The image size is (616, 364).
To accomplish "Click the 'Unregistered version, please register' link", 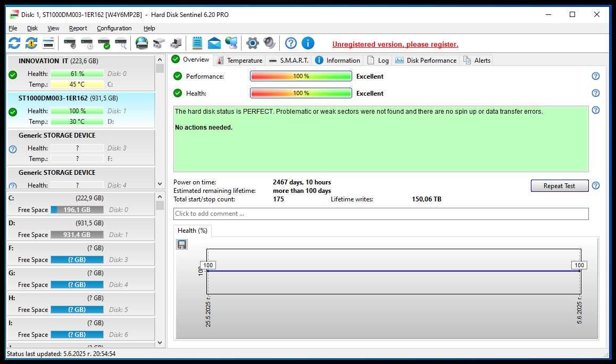I will 395,44.
